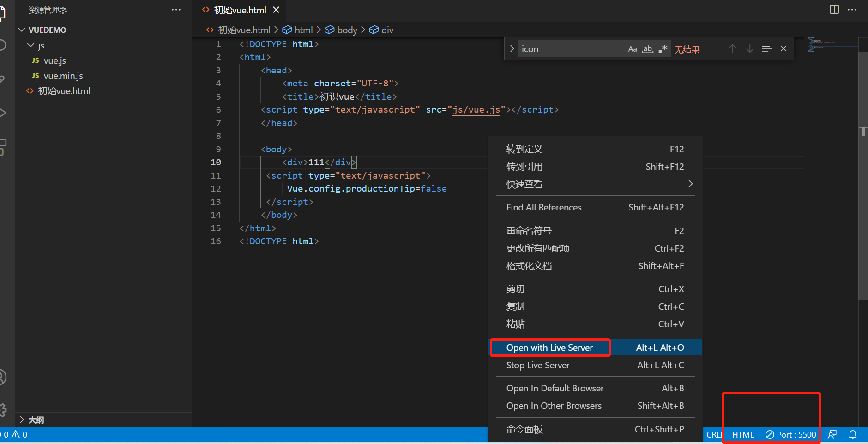Click errors and warnings count in status bar
This screenshot has height=444, width=868.
click(x=15, y=435)
